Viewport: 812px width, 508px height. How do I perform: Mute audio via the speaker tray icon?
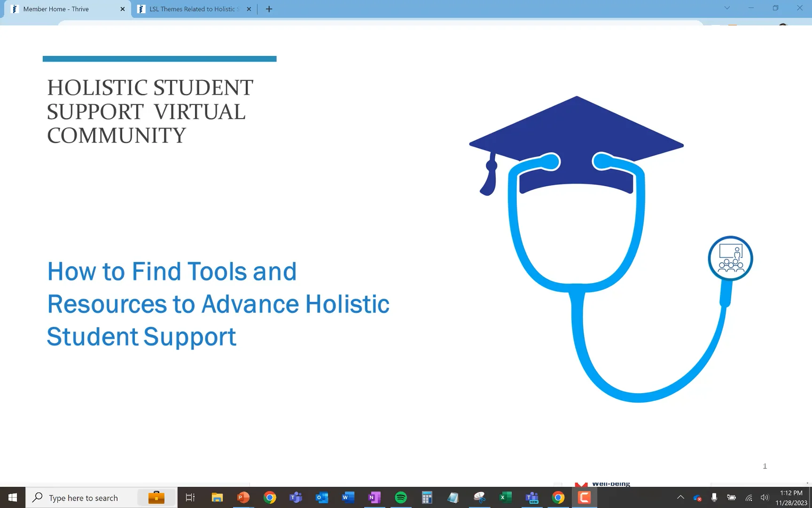764,497
